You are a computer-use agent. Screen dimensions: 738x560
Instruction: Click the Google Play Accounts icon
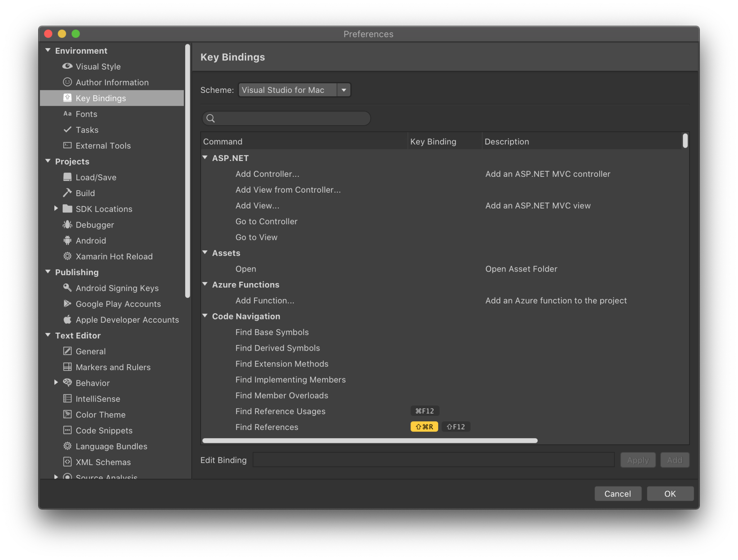pyautogui.click(x=67, y=304)
